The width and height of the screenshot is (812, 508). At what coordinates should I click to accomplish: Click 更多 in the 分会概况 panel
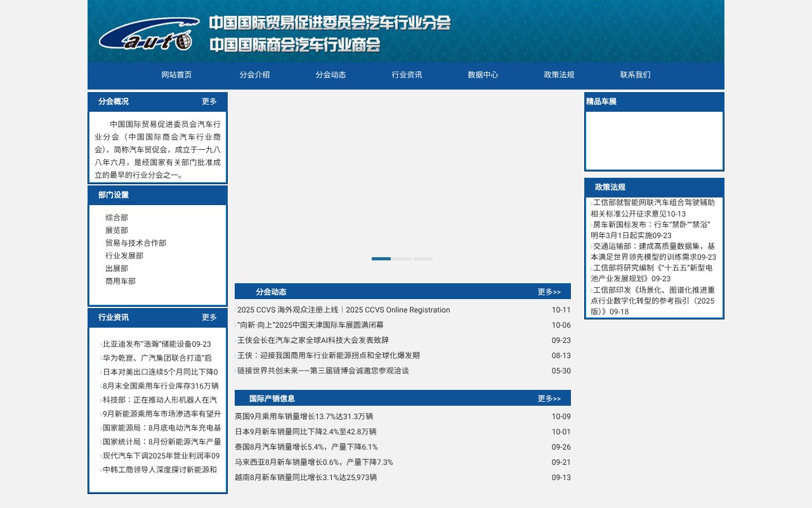tap(210, 101)
